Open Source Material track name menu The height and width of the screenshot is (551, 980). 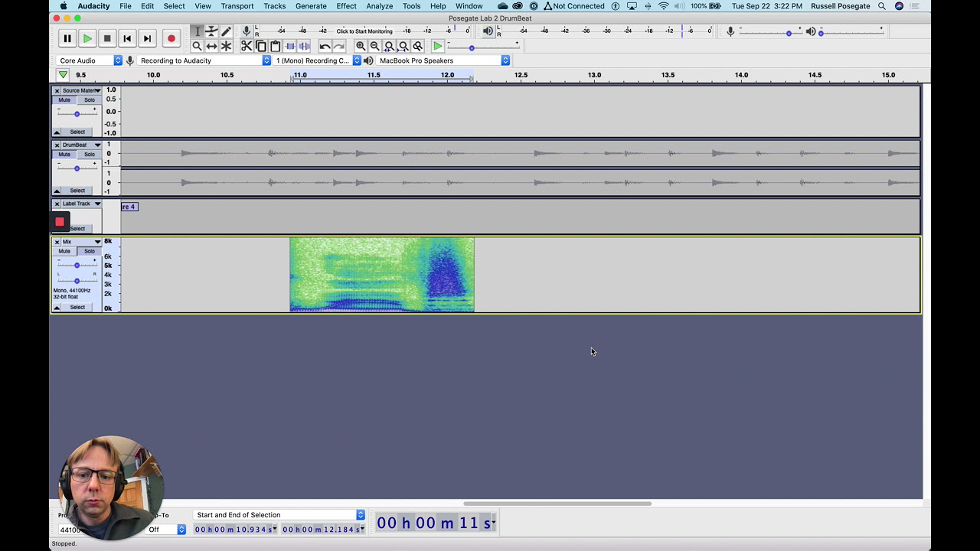click(81, 90)
